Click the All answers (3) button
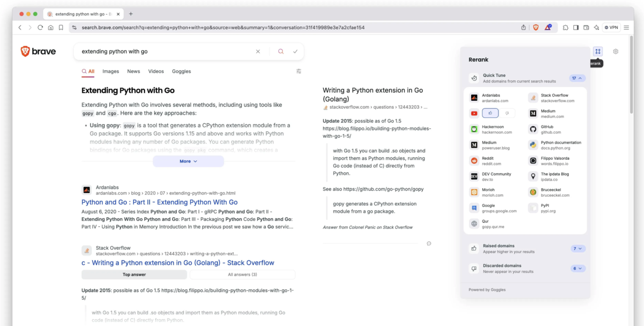 (x=242, y=275)
